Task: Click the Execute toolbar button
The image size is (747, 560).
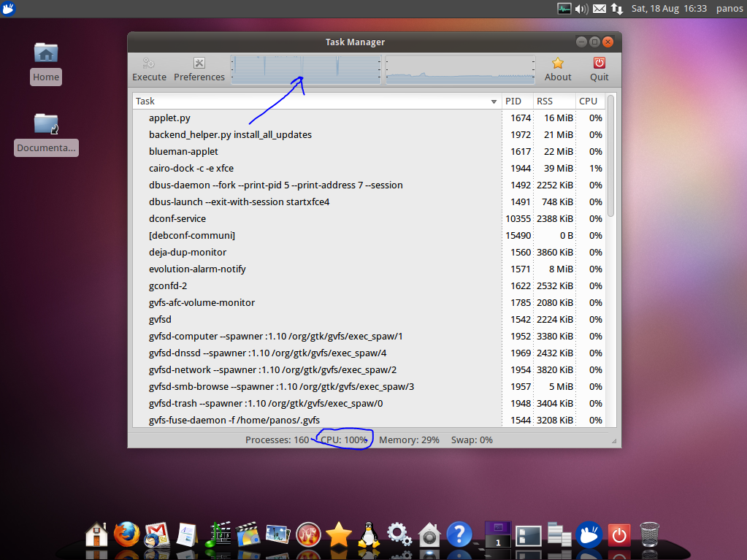Action: click(149, 69)
